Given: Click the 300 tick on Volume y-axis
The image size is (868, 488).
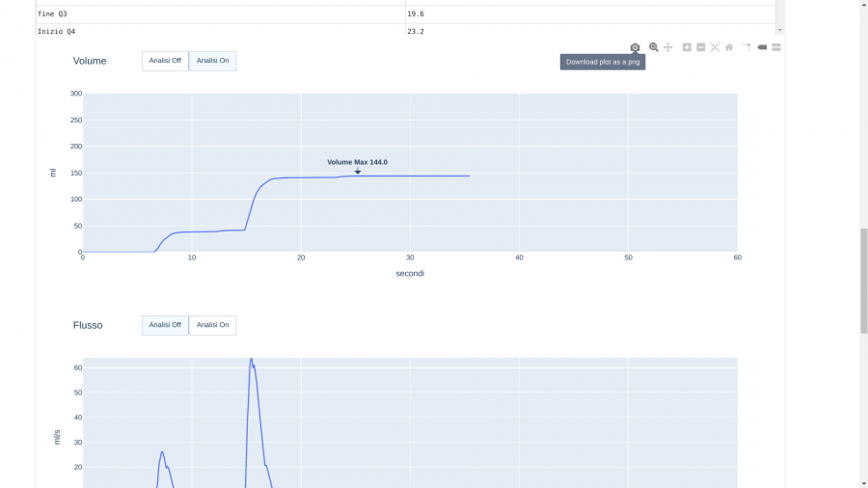Looking at the screenshot, I should (76, 94).
